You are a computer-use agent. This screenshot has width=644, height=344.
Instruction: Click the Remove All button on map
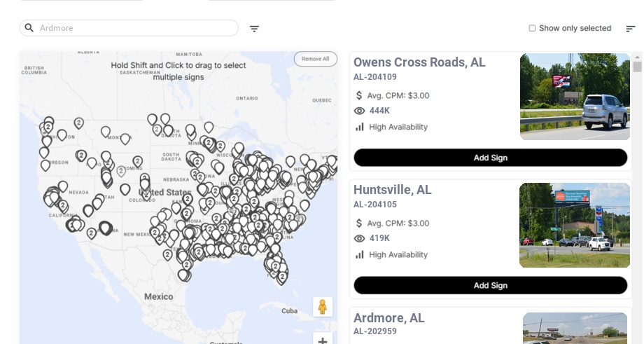point(315,59)
